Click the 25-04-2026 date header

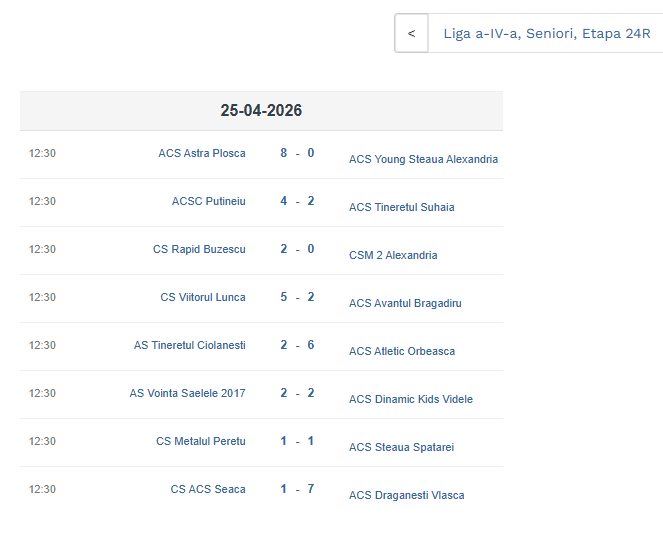pos(261,110)
